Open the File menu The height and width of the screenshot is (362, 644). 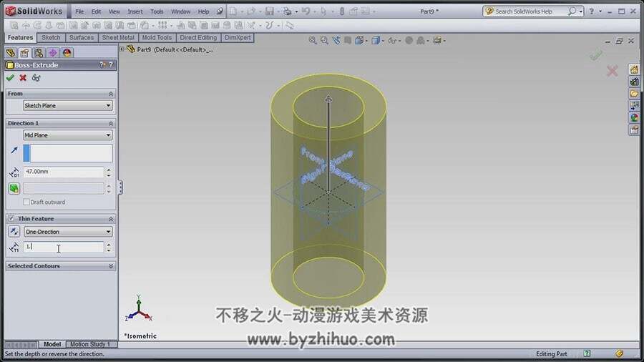click(79, 11)
